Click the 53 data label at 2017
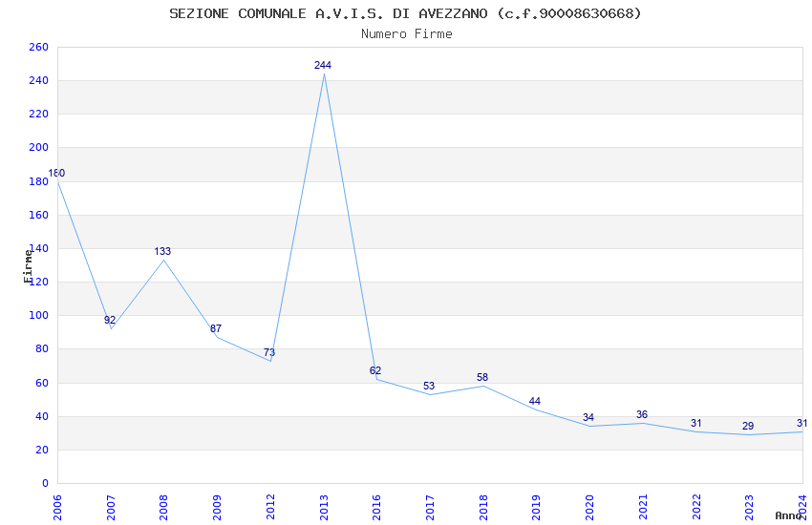 tap(429, 387)
